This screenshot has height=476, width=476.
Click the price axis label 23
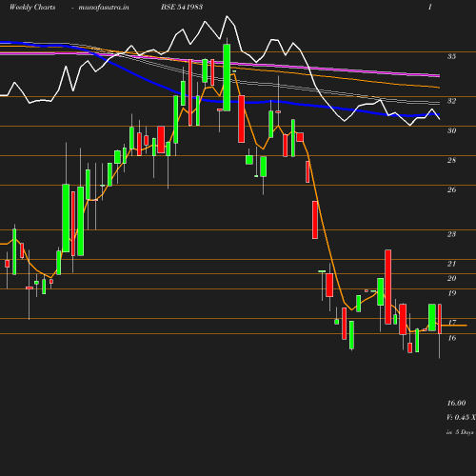point(451,234)
